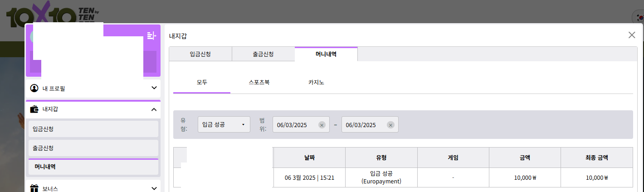Select the 스포츠북 filter tab

click(x=259, y=83)
